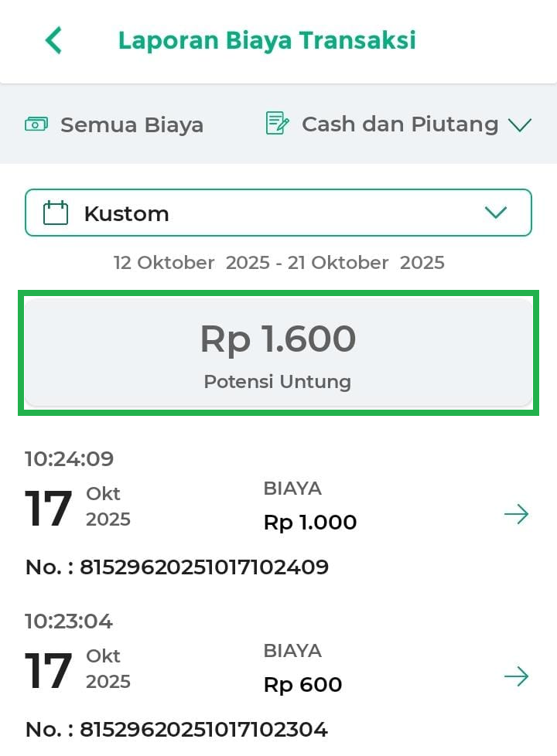This screenshot has width=557, height=756.
Task: Select the Cash dan Piutang filter
Action: (399, 124)
